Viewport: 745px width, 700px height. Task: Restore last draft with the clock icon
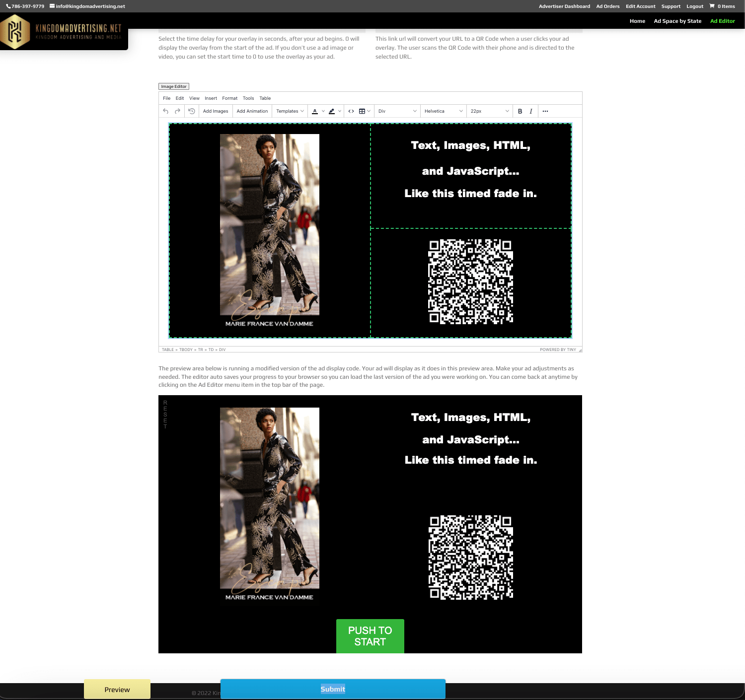pyautogui.click(x=192, y=111)
